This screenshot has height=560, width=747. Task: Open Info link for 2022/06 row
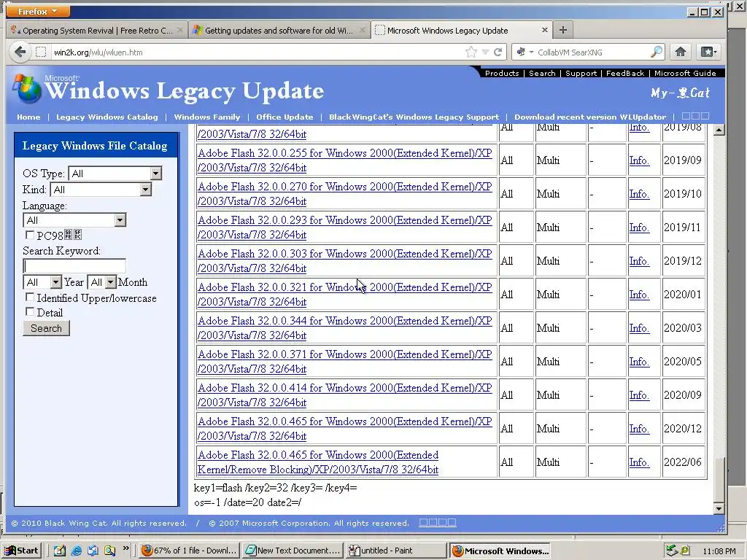click(x=639, y=462)
